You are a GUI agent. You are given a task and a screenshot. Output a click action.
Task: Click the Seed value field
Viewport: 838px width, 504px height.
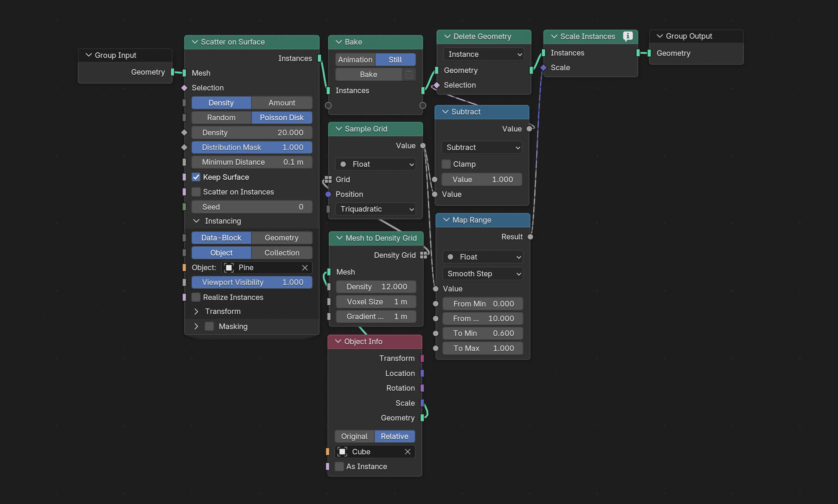tap(252, 207)
